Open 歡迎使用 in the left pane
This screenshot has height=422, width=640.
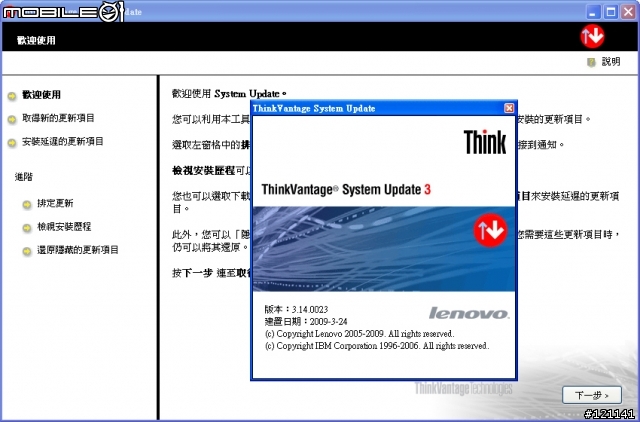pyautogui.click(x=41, y=95)
